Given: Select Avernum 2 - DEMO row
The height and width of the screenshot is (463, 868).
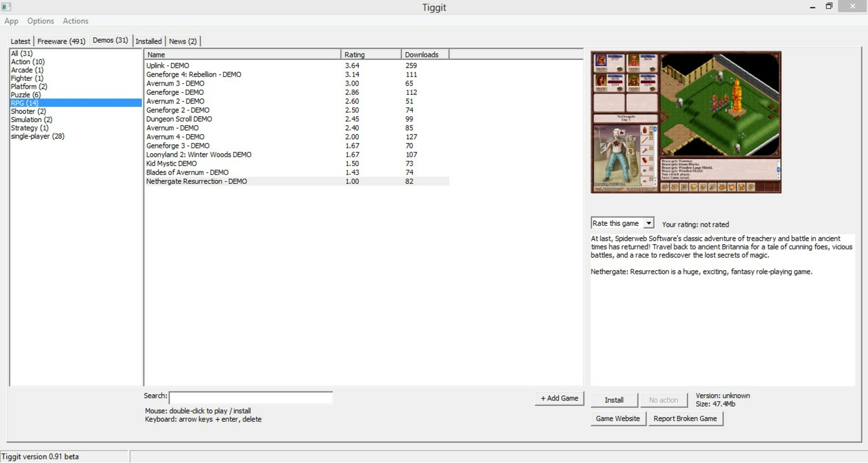Looking at the screenshot, I should [x=297, y=101].
